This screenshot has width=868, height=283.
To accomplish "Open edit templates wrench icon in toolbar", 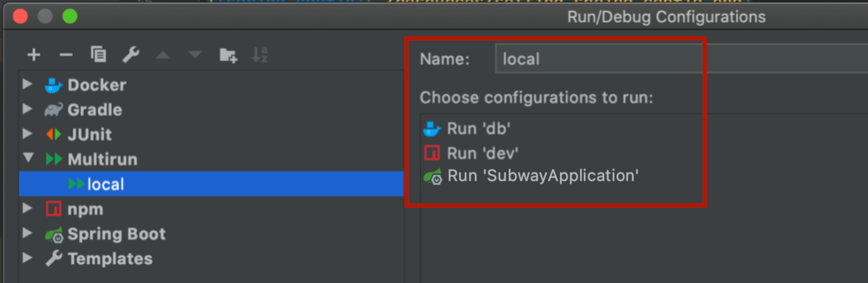I will tap(131, 55).
